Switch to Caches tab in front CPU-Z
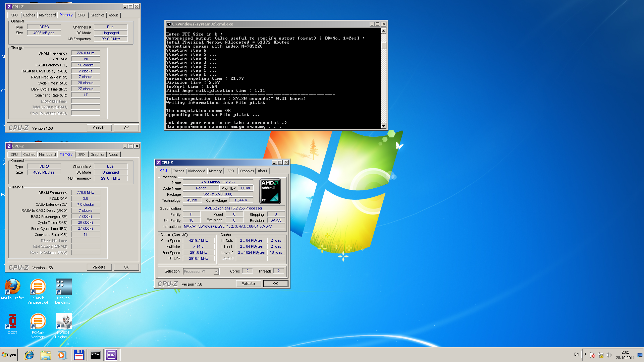644x362 pixels. click(x=178, y=171)
